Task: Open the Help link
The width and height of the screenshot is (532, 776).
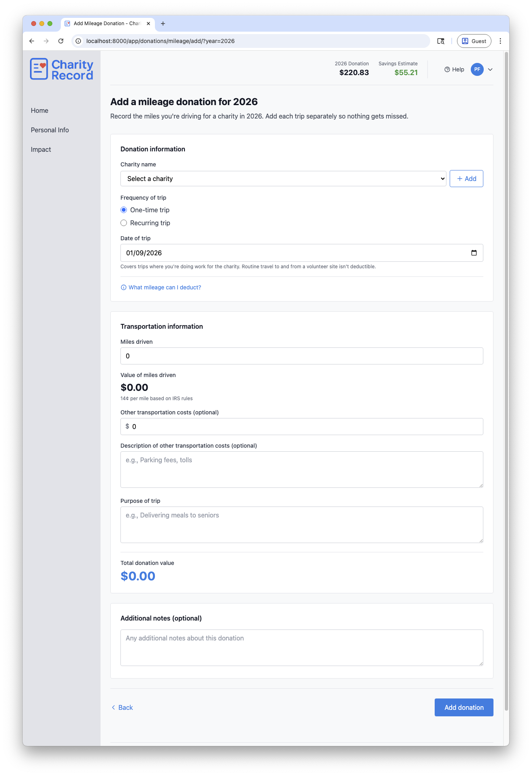Action: tap(454, 69)
